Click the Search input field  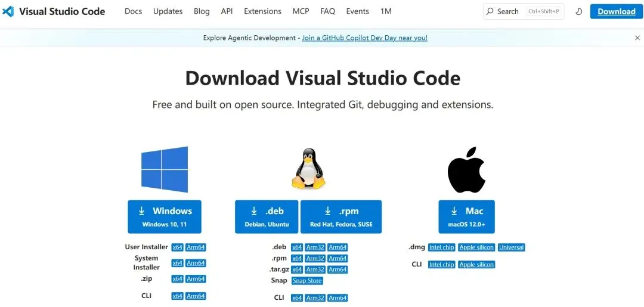[x=524, y=11]
